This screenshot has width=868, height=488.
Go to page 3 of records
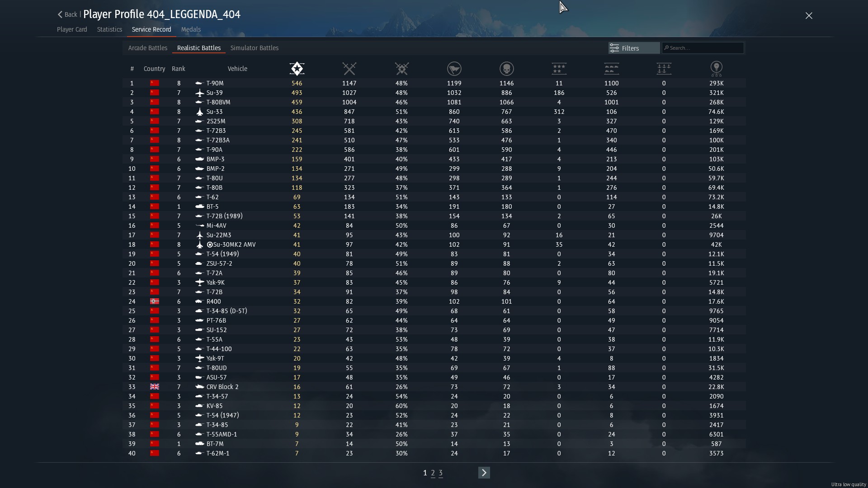440,473
